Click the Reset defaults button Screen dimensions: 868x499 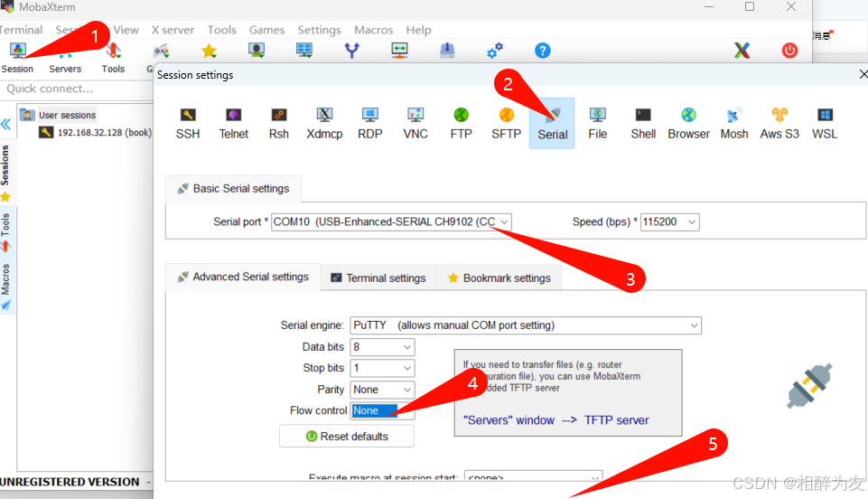coord(347,437)
